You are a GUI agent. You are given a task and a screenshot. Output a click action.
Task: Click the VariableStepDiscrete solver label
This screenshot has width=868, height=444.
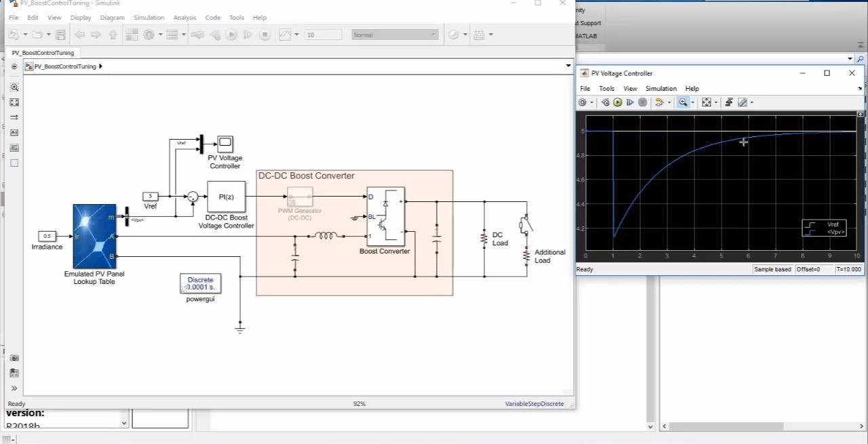pos(534,403)
